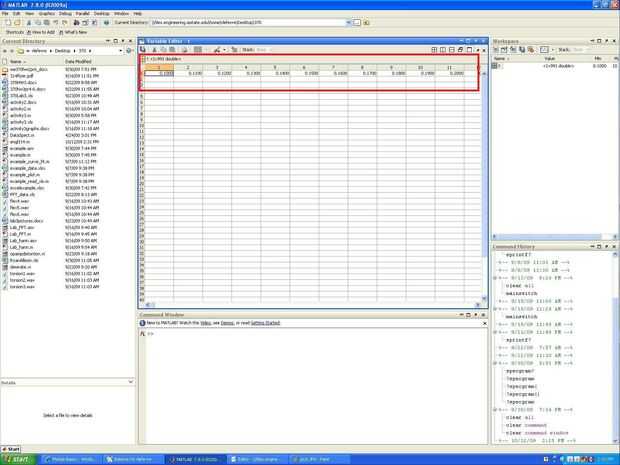The height and width of the screenshot is (465, 620).
Task: Open the Graphics menu
Action: click(x=46, y=13)
